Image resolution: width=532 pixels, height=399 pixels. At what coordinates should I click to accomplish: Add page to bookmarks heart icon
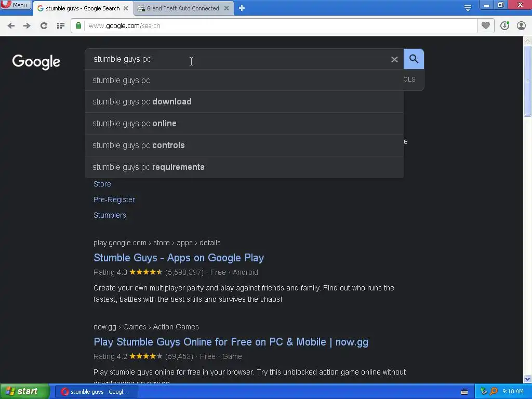[486, 25]
